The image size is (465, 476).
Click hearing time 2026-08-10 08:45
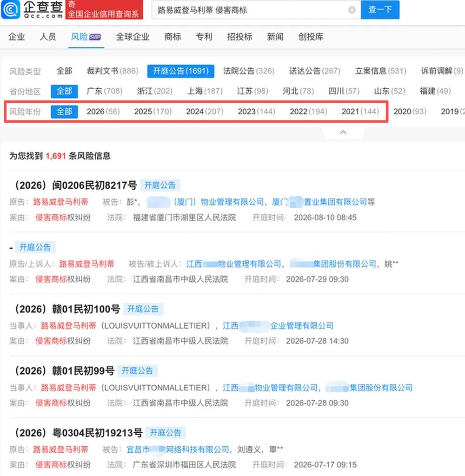[x=325, y=218]
